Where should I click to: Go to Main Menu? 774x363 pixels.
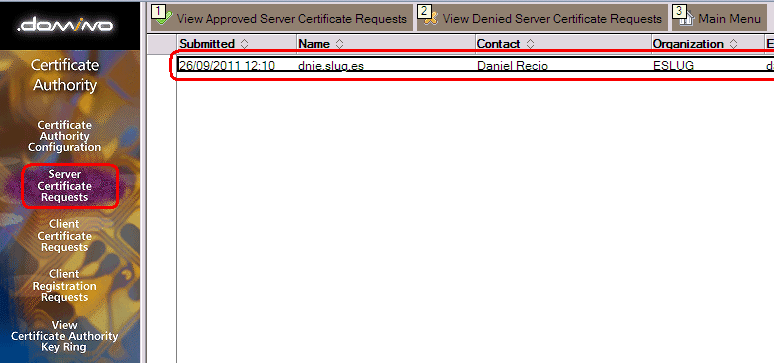pyautogui.click(x=720, y=18)
